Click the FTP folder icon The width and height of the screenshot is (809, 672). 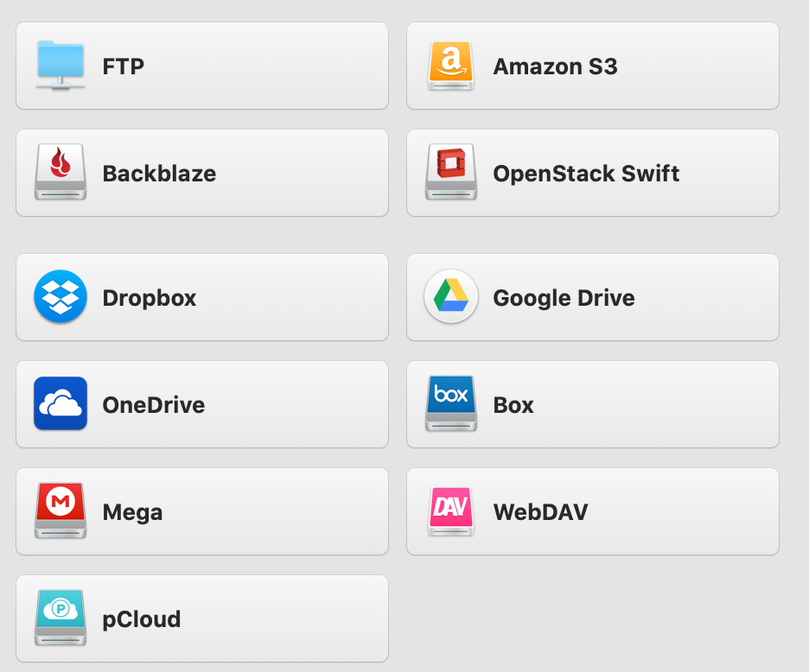click(x=61, y=66)
